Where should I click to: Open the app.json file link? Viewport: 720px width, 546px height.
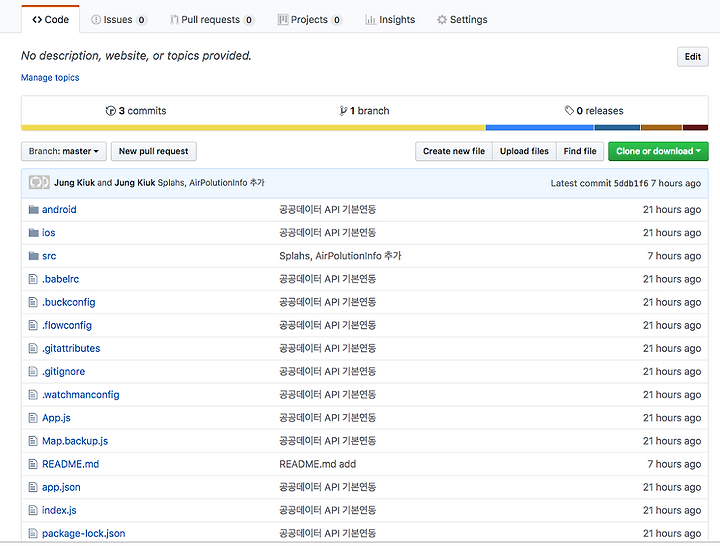(x=61, y=487)
